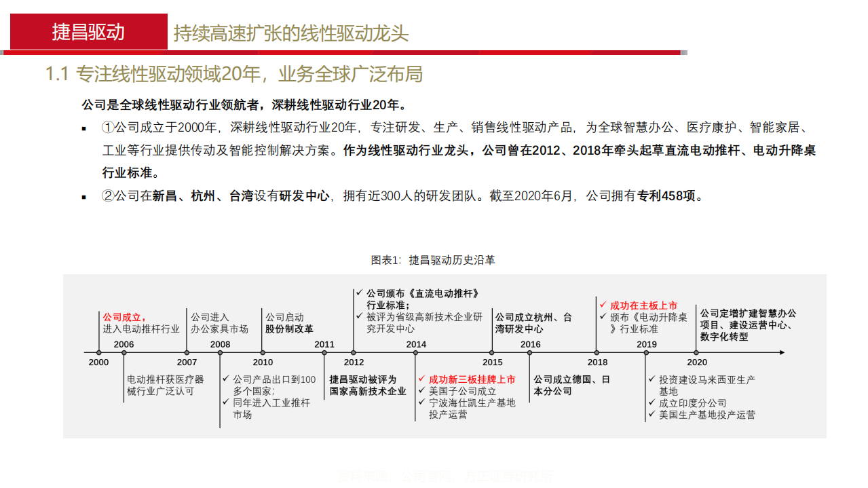Click the red text 公司成立
The width and height of the screenshot is (868, 488).
121,316
